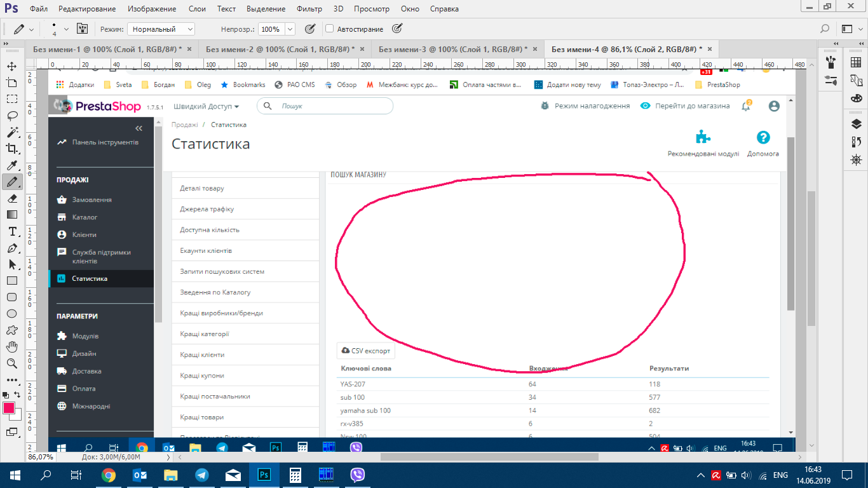Change screen mode at toolbar bottom
Image resolution: width=868 pixels, height=488 pixels.
[x=11, y=432]
